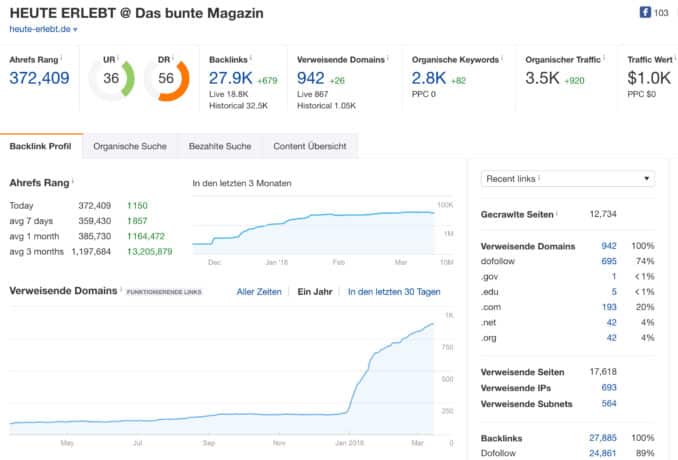Image resolution: width=678 pixels, height=460 pixels.
Task: Click the .gov domains count 1
Action: click(x=614, y=276)
